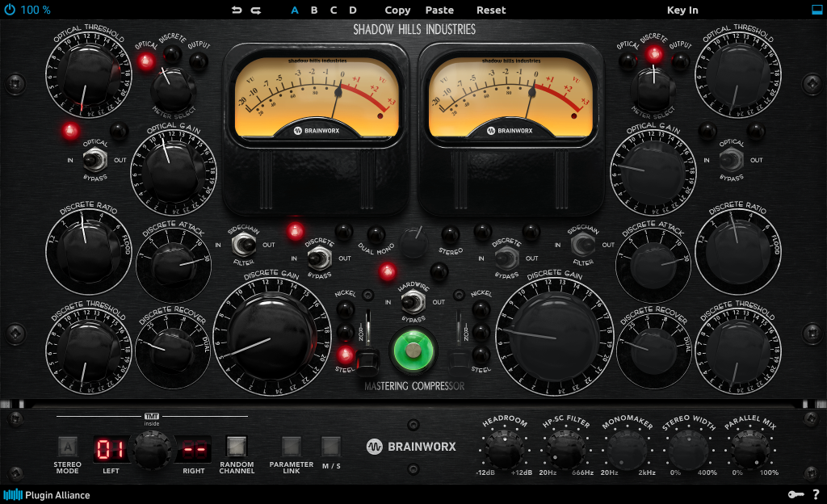Click the Dual Mono / Stereo selector knob
Screen dimensions: 827x504
click(x=413, y=242)
